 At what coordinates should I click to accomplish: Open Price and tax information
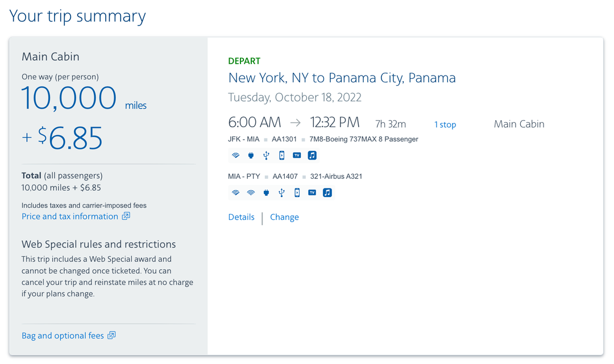(69, 216)
